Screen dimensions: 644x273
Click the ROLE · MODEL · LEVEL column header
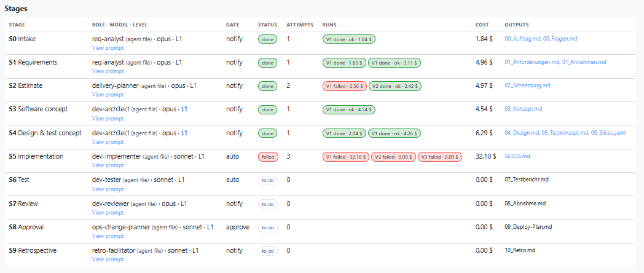click(x=119, y=25)
